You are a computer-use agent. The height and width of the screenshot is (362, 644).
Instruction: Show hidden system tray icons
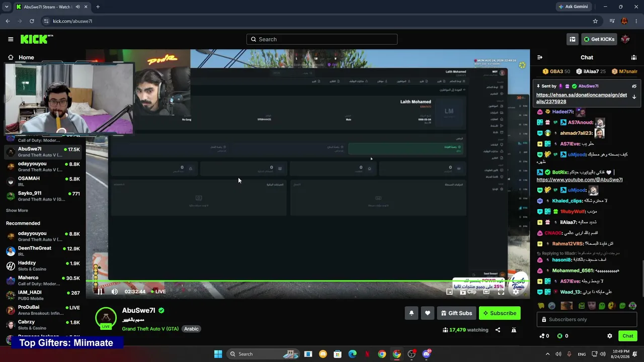tap(548, 354)
